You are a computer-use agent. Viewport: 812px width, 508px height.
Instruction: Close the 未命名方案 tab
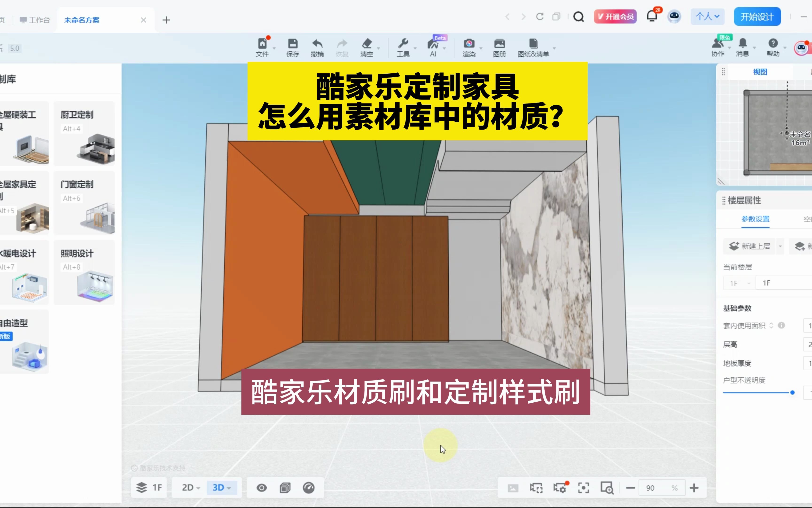[x=144, y=20]
